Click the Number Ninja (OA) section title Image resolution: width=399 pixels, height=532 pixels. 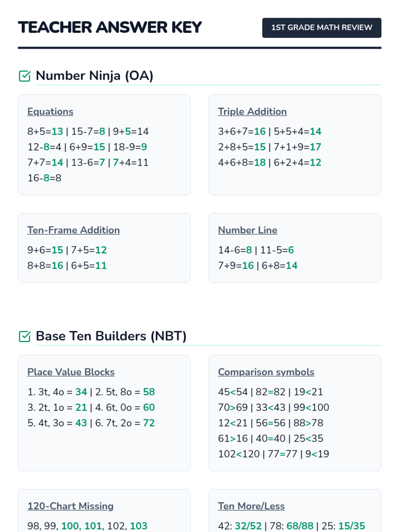tap(94, 76)
